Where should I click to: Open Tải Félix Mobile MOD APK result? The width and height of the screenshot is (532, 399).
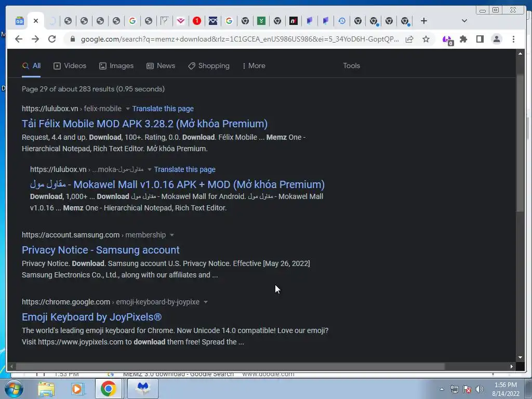click(144, 124)
